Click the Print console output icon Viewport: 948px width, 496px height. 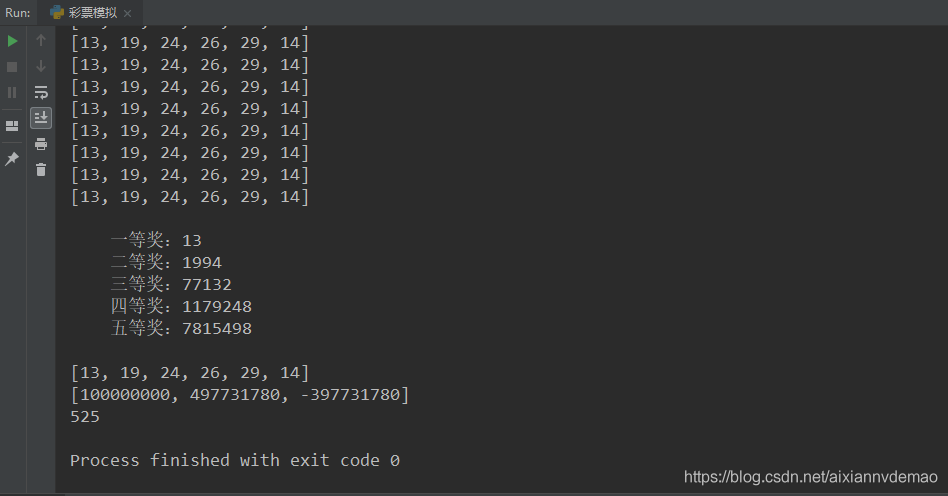coord(41,144)
